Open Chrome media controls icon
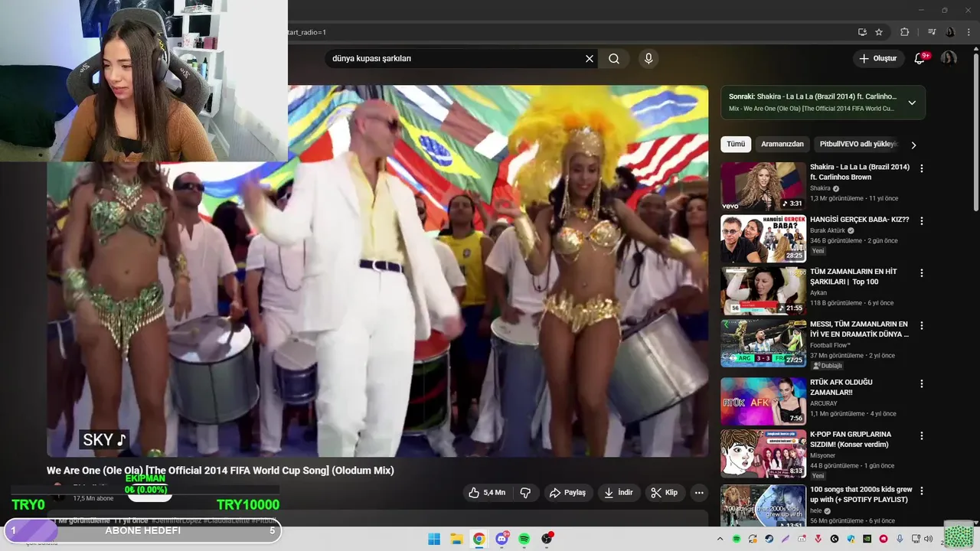The image size is (980, 551). coord(932,32)
